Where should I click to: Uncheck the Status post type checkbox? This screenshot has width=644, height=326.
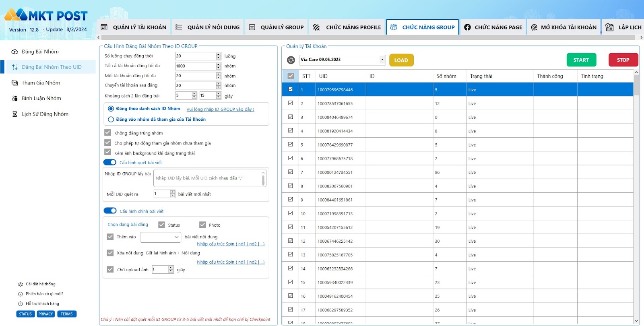pyautogui.click(x=162, y=225)
